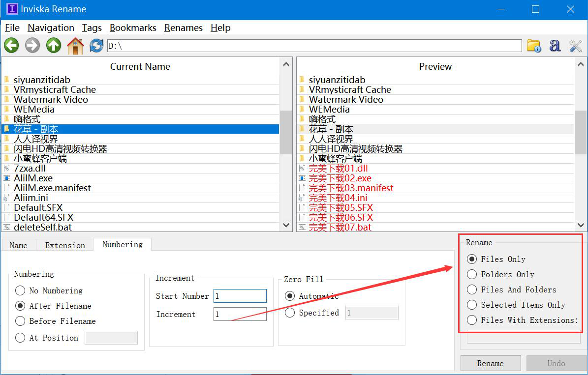This screenshot has height=375, width=588.
Task: Click the Inviska Rename title bar icon
Action: click(12, 9)
